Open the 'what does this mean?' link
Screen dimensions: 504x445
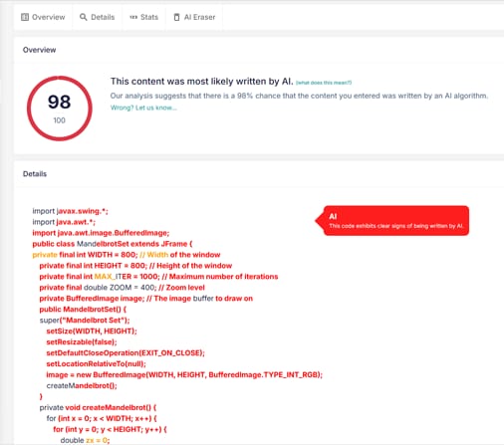tap(324, 83)
